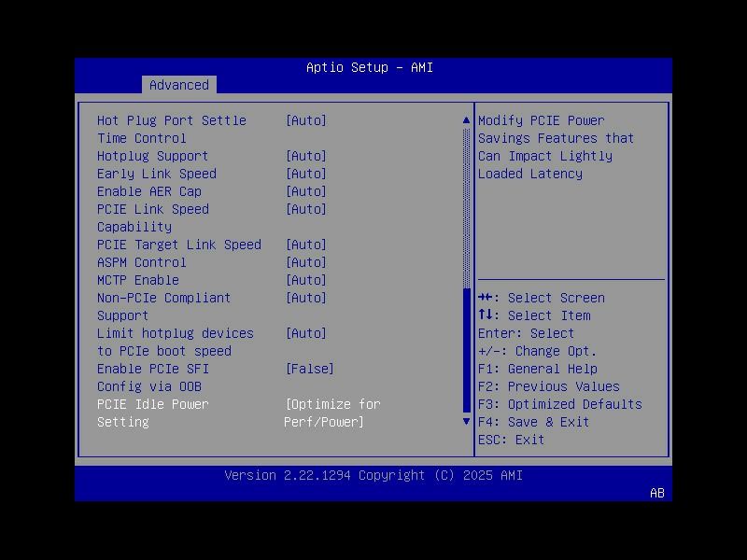Open Limit hotplug devices [Auto] value
This screenshot has width=747, height=560.
pyautogui.click(x=306, y=333)
